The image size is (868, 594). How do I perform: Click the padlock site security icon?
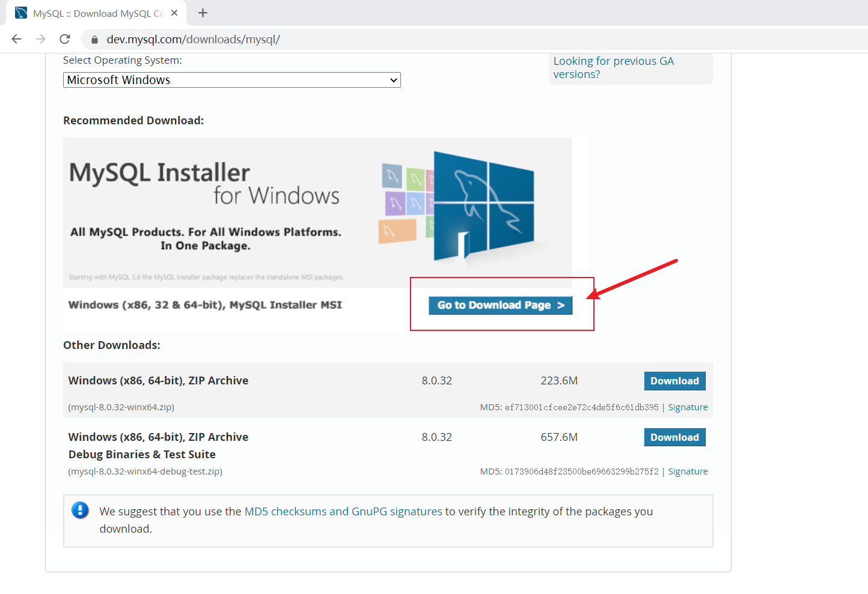pos(94,40)
